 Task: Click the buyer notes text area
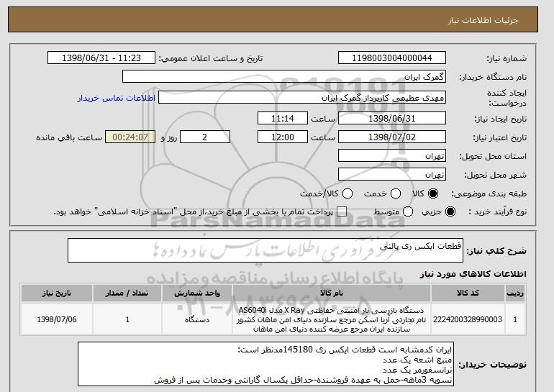[x=265, y=364]
